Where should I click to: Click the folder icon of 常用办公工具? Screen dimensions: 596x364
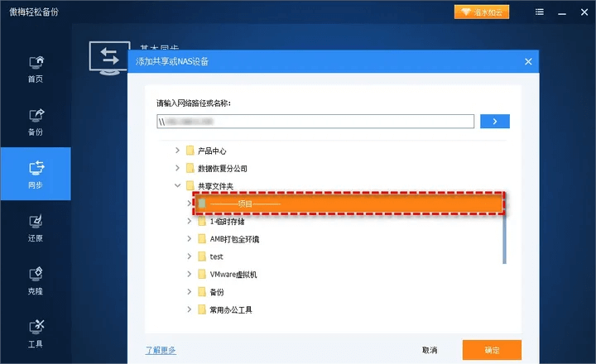click(x=202, y=309)
